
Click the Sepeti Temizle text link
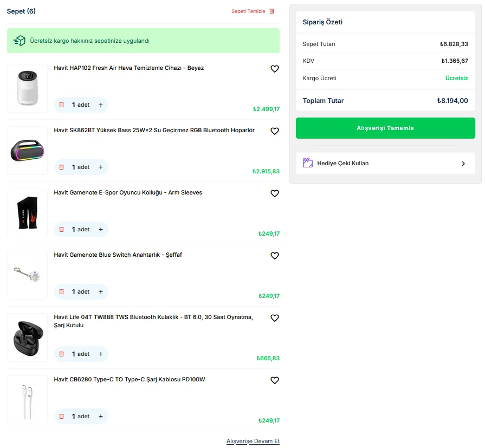point(248,11)
